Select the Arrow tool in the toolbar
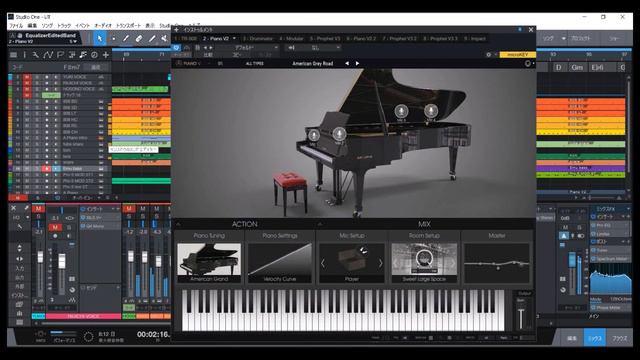This screenshot has height=360, width=640. [100, 38]
